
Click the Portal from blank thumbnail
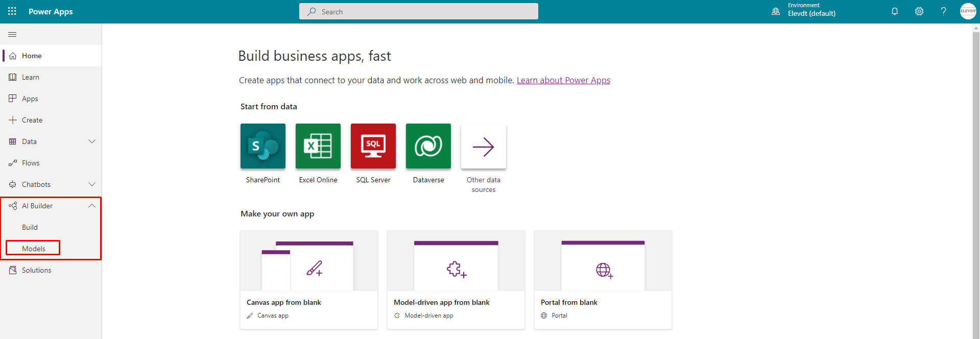[603, 261]
